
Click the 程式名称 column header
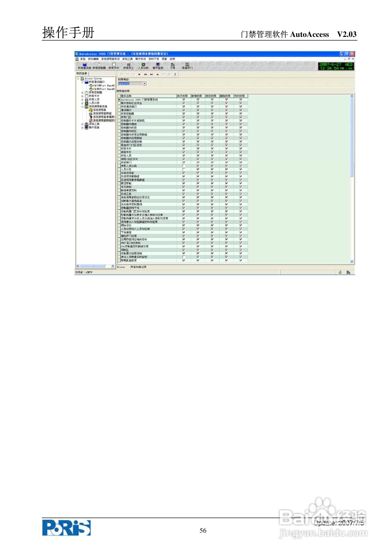click(148, 96)
